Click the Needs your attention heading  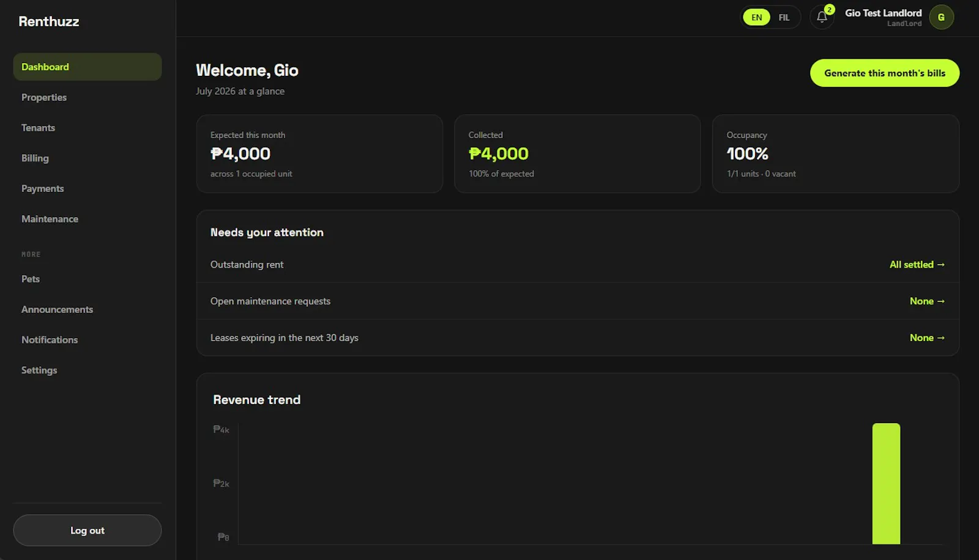point(267,232)
